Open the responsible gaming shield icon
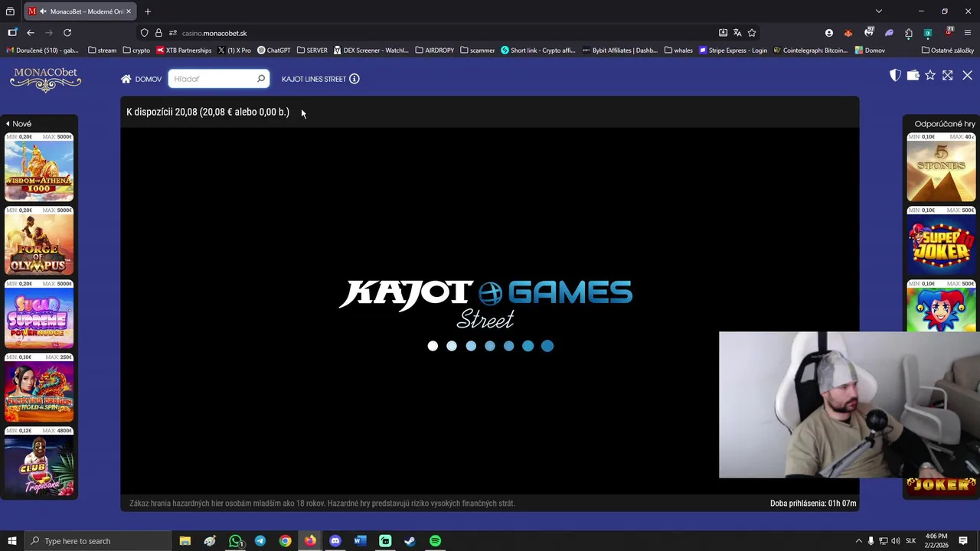Screen dimensions: 980x551 [x=895, y=75]
